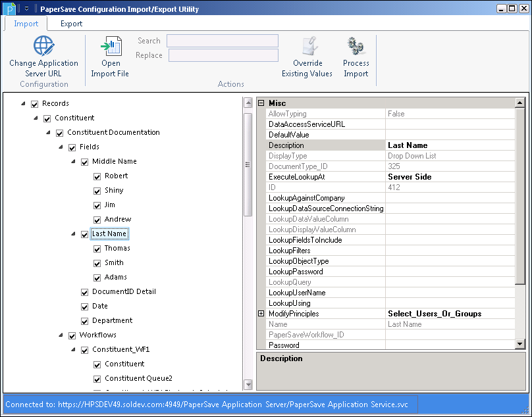Toggle the Jim checkbox
The width and height of the screenshot is (532, 417).
(x=97, y=205)
